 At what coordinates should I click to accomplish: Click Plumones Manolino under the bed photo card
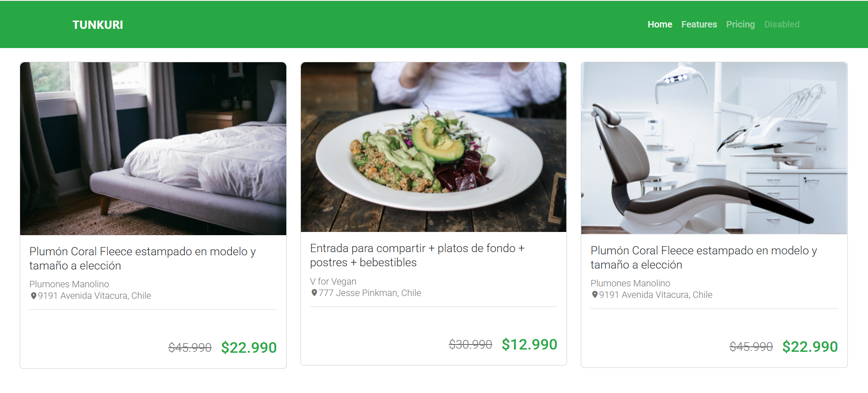click(x=69, y=284)
